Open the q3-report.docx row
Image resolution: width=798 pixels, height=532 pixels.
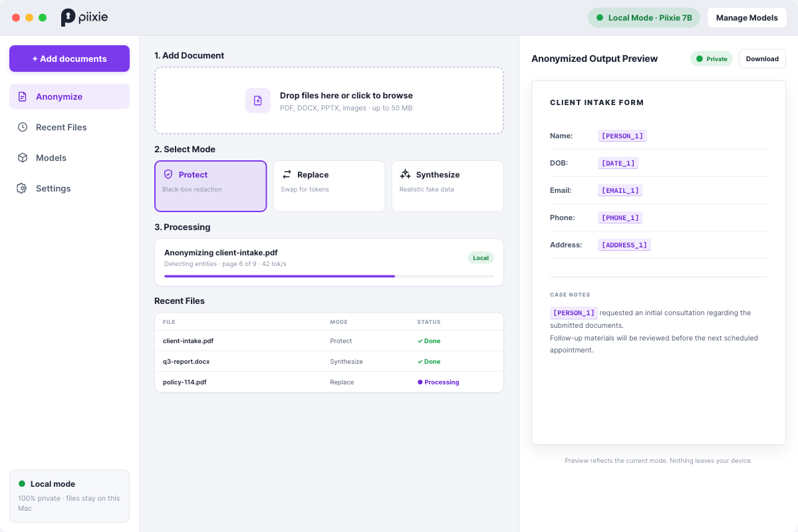point(329,361)
